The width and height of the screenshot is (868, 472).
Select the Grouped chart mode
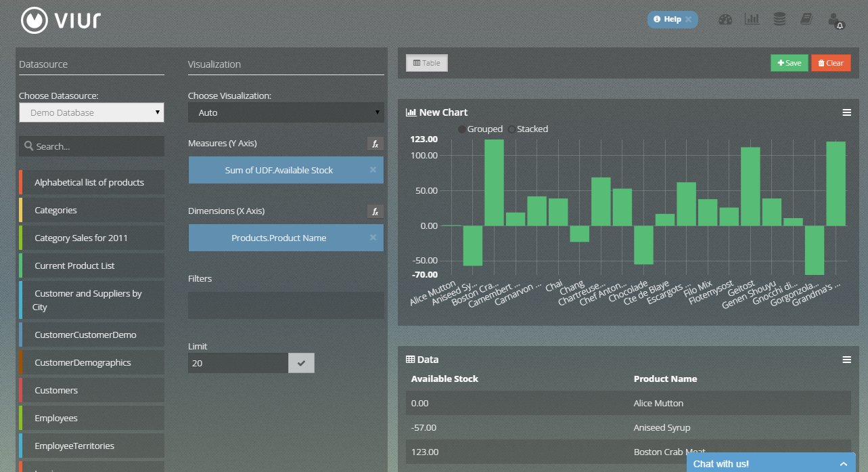coord(480,129)
